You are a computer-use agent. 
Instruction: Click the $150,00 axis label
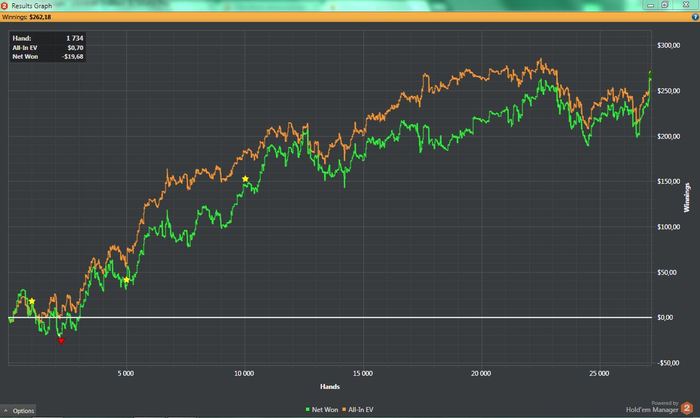tap(669, 181)
